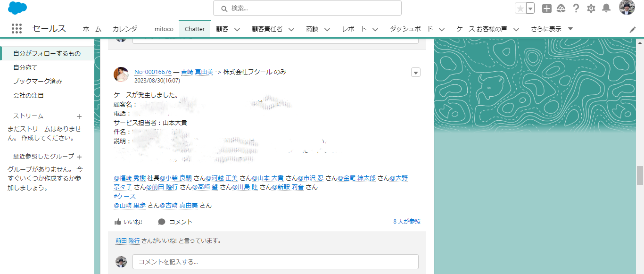Click the pencil icon to edit navigation
Viewport: 644px width, 274px height.
[633, 29]
